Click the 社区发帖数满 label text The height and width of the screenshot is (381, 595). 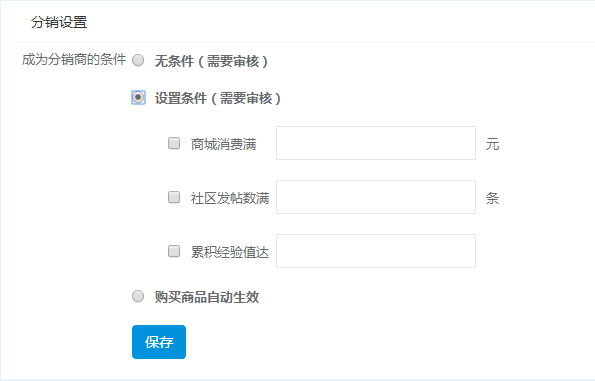click(230, 198)
